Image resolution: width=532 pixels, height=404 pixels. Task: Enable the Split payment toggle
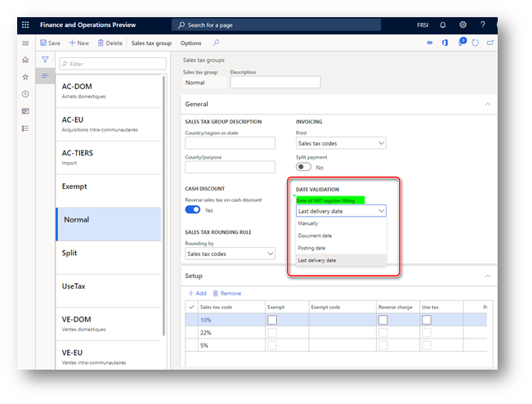pyautogui.click(x=303, y=167)
